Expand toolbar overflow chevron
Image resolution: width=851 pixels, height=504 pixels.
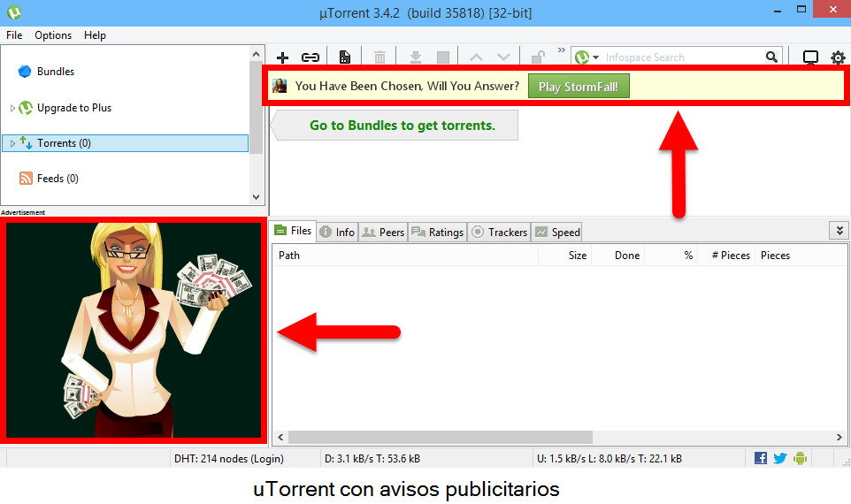coord(561,50)
